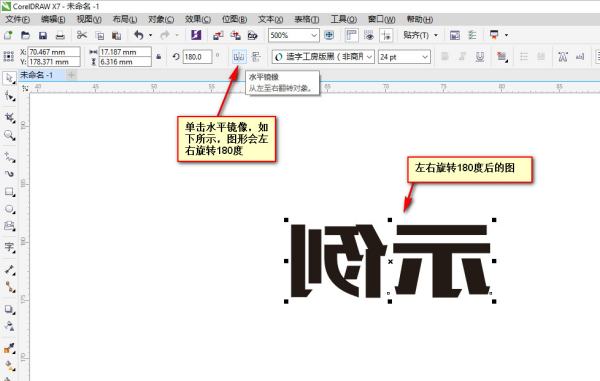
Task: Click the Import icon
Action: click(218, 36)
